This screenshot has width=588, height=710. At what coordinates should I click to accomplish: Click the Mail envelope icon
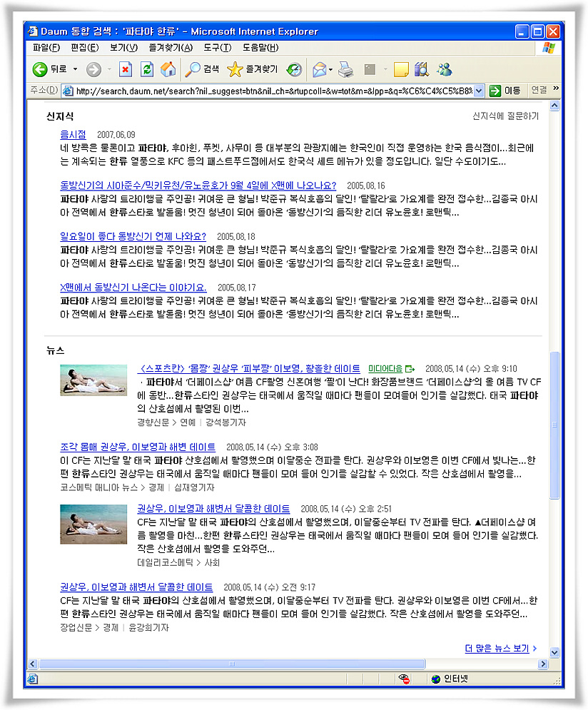coord(319,69)
